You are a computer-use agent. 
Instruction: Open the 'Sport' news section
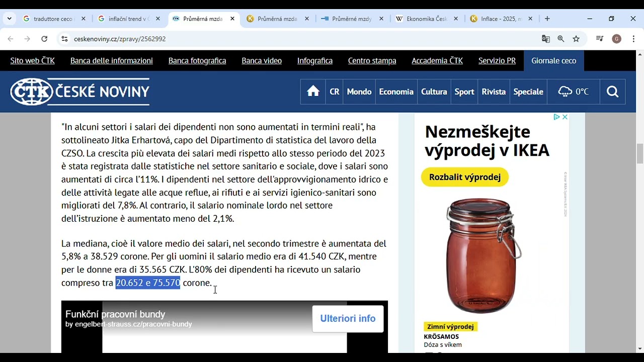click(464, 92)
